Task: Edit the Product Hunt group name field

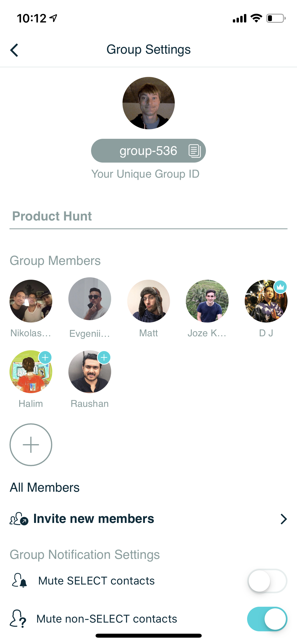Action: pos(148,217)
